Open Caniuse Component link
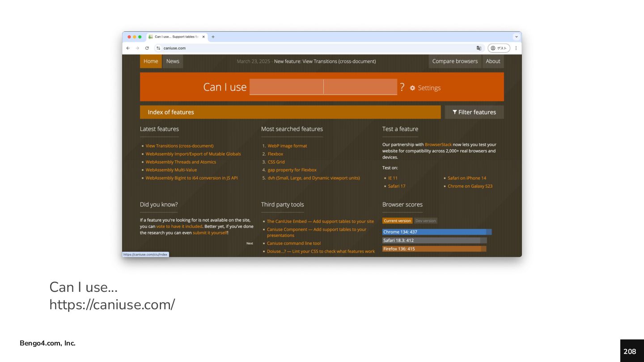644x362 pixels. 317,232
